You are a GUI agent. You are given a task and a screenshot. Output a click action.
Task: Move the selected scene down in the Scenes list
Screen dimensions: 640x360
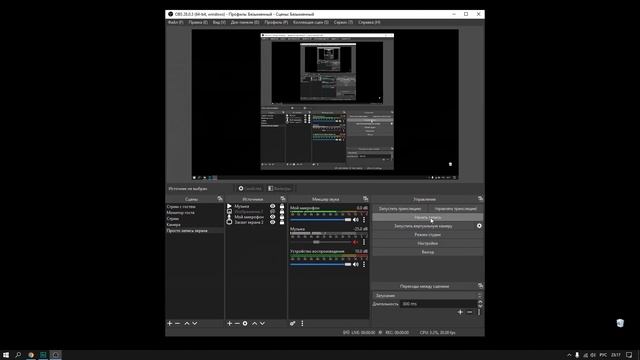(x=195, y=323)
